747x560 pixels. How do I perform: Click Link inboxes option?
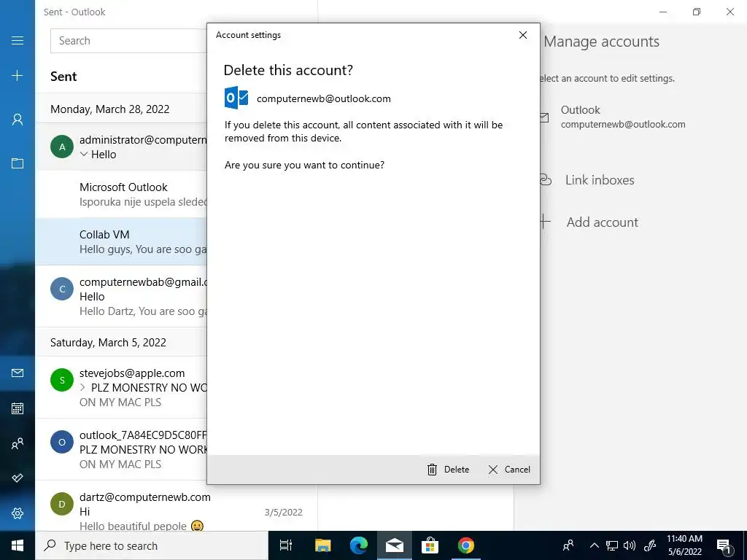(600, 180)
